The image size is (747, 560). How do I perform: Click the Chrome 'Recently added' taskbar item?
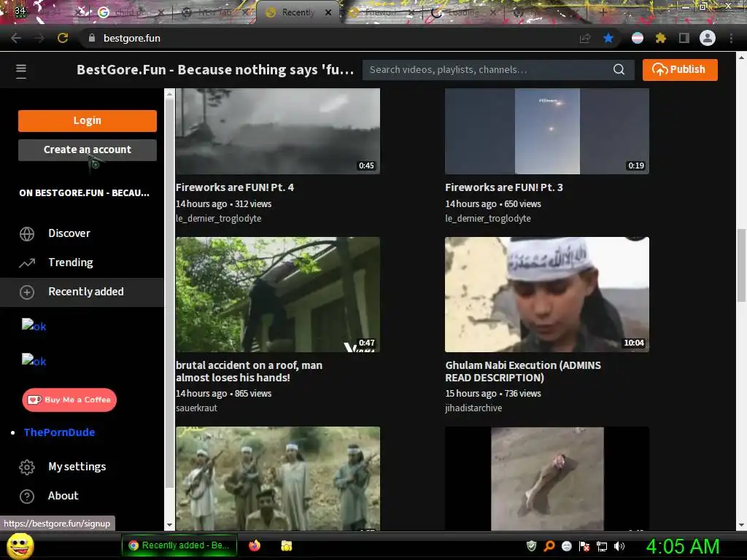tap(179, 545)
